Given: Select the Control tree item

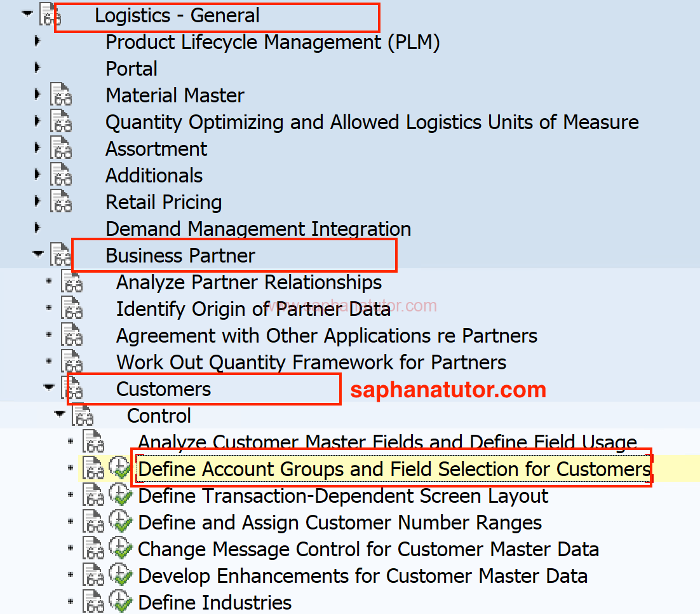Looking at the screenshot, I should coord(159,416).
